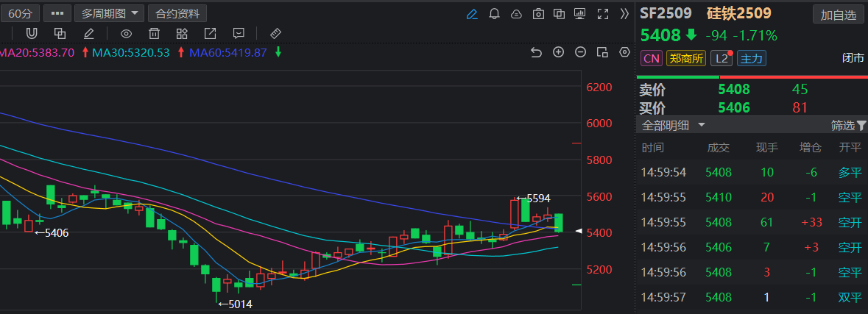This screenshot has height=314, width=868.
Task: Click the MA30:5320.53 indicator label
Action: pyautogui.click(x=130, y=52)
